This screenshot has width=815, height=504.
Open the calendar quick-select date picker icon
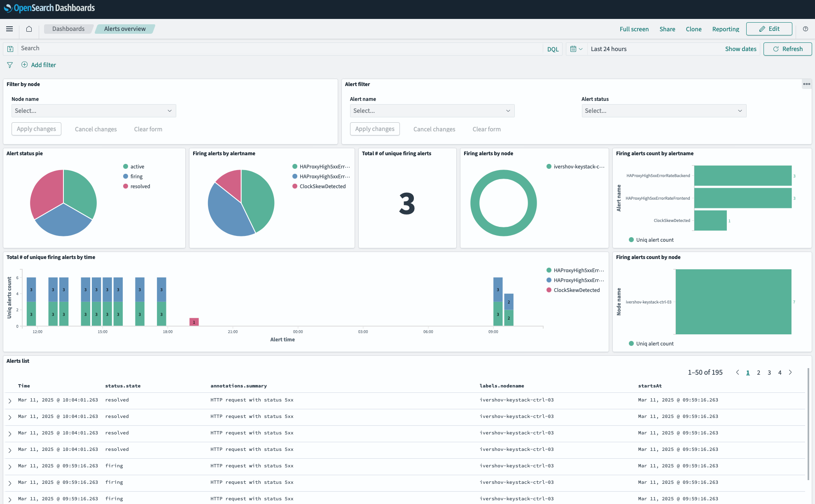(576, 49)
